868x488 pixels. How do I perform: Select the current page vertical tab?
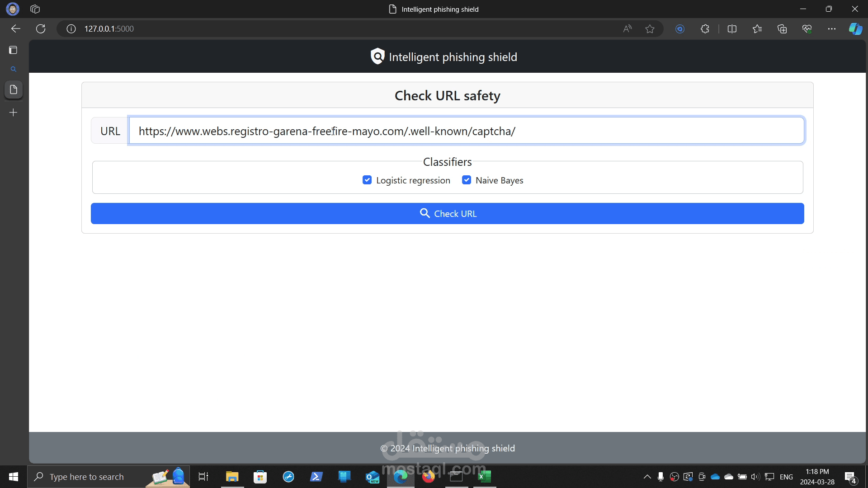click(14, 89)
